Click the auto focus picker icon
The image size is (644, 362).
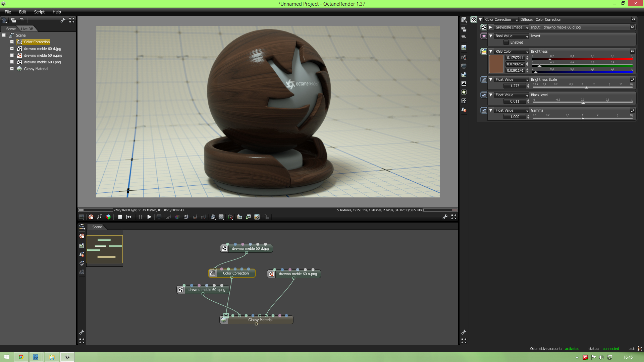(x=168, y=217)
